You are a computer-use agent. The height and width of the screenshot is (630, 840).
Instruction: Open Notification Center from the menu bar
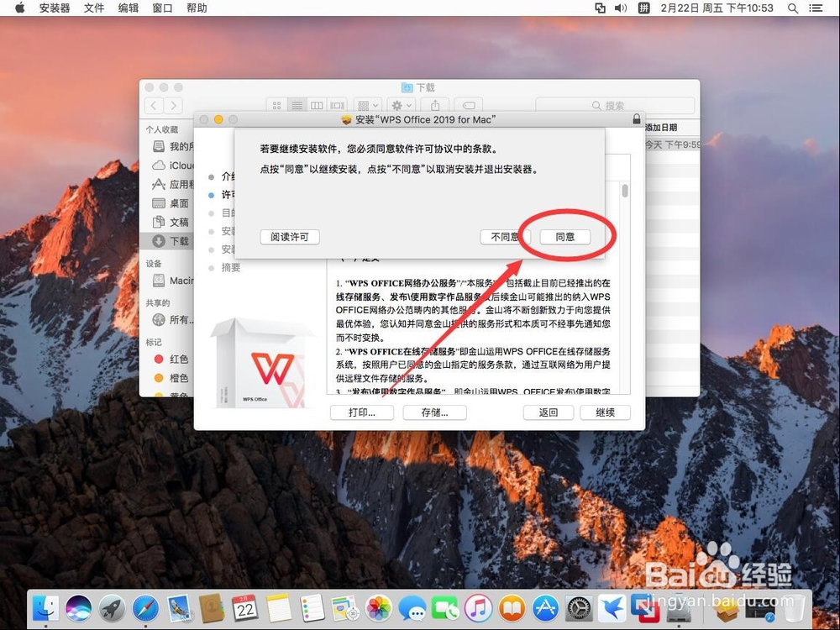816,8
